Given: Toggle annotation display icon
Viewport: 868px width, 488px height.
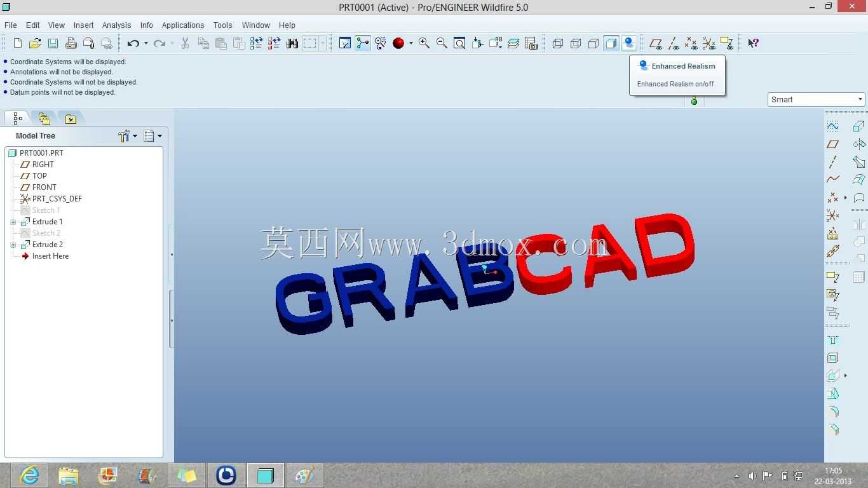Looking at the screenshot, I should [727, 43].
